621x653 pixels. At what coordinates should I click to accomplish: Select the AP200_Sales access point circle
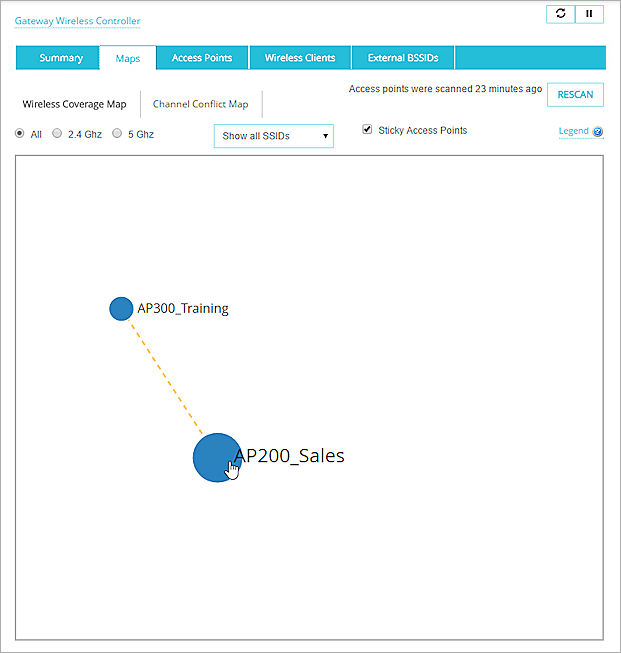click(217, 458)
